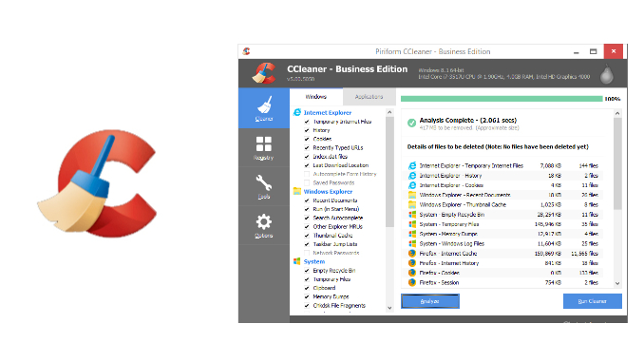
Task: Toggle Empty Recycle Bin checkbox
Action: pyautogui.click(x=307, y=271)
